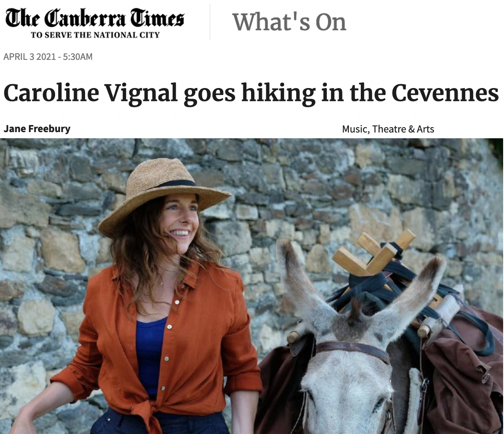Open the Music, Theatre & Arts category
Screen dimensions: 504x434
pos(388,129)
